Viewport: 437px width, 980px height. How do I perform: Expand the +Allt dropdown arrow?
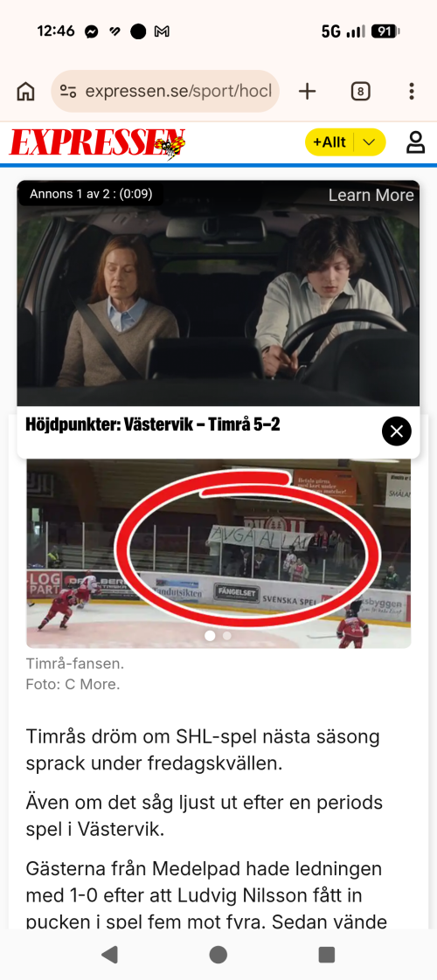pos(370,142)
